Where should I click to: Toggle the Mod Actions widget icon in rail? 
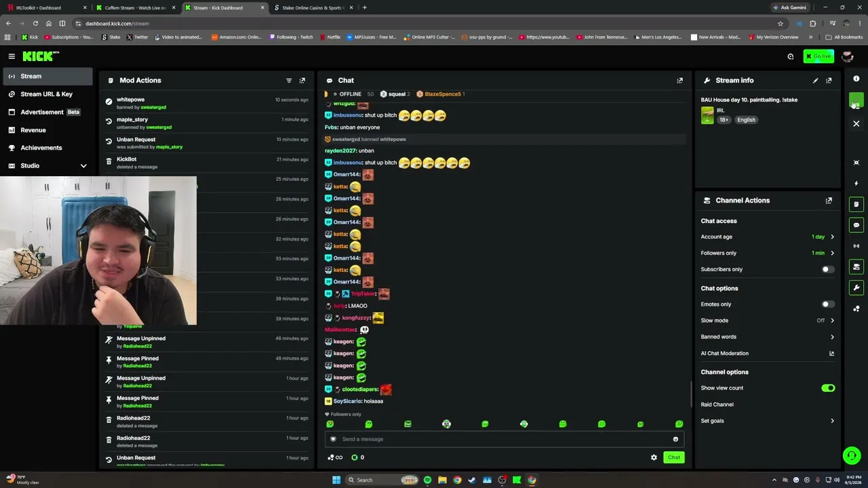coord(856,204)
